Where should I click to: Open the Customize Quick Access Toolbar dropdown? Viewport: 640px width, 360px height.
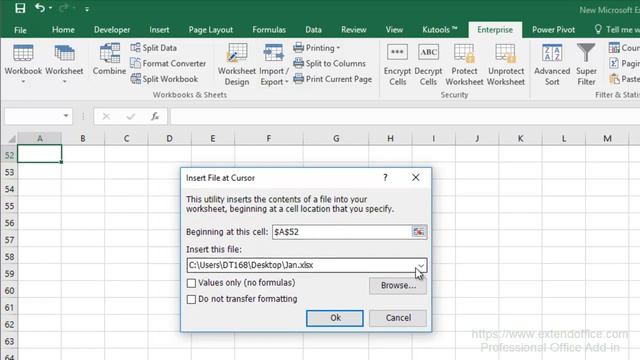[87, 9]
